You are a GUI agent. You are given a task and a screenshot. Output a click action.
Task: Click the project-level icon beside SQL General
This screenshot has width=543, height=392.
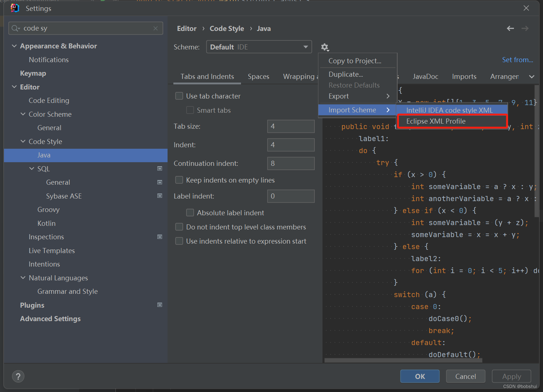tap(160, 182)
